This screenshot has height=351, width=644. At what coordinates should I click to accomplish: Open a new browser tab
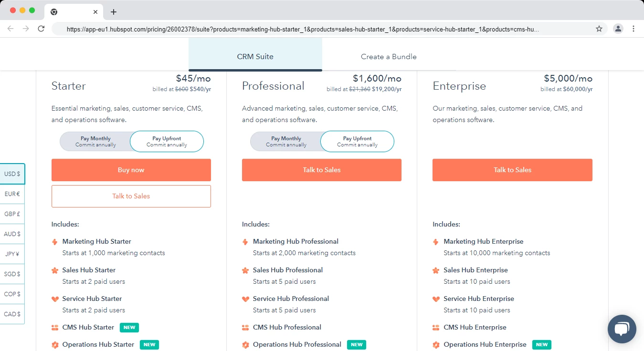point(113,12)
